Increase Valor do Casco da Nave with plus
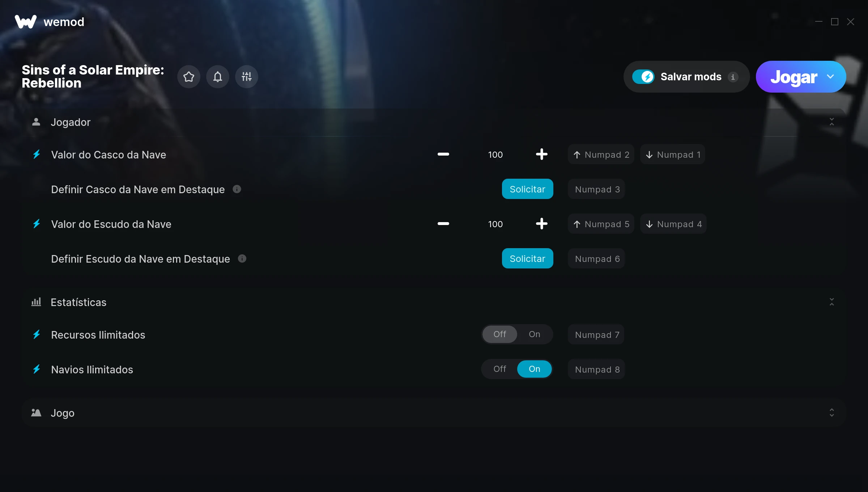868x492 pixels. pos(541,154)
